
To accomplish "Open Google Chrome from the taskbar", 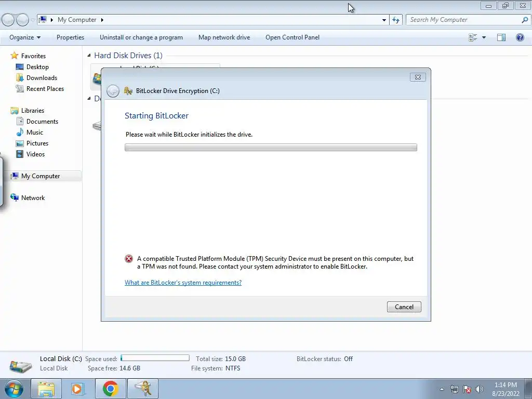I will click(x=111, y=389).
